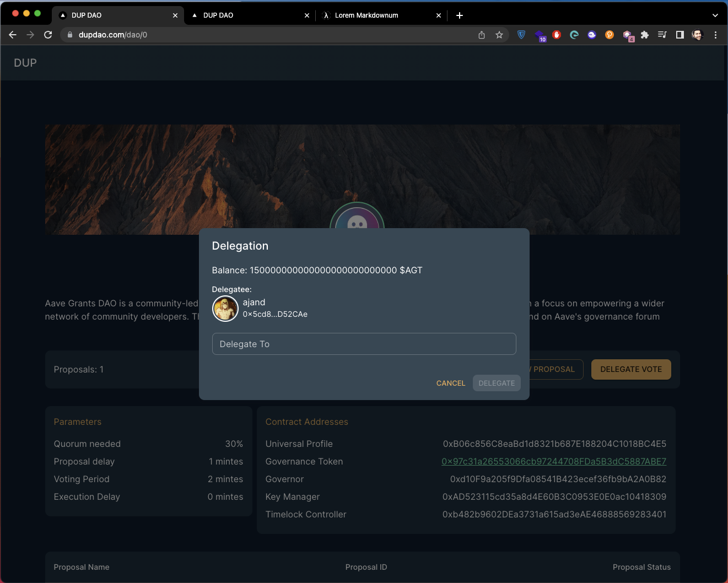The image size is (728, 583).
Task: Open the Governance Token address link
Action: [554, 461]
